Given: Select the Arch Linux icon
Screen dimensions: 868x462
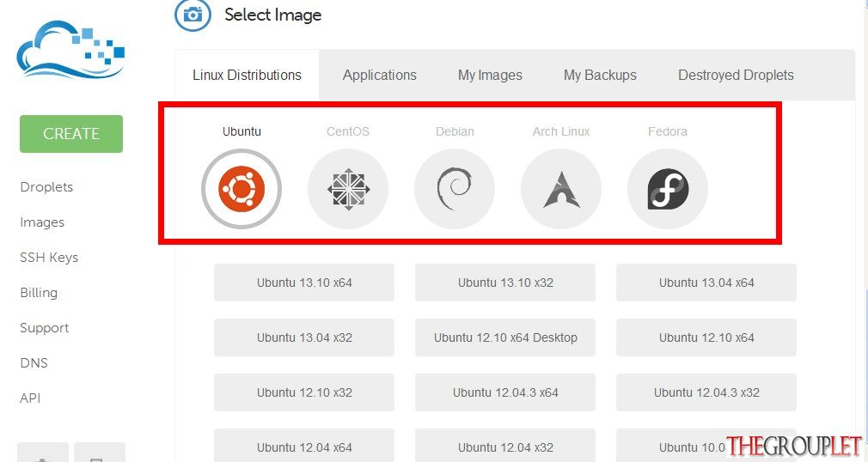Looking at the screenshot, I should (561, 189).
